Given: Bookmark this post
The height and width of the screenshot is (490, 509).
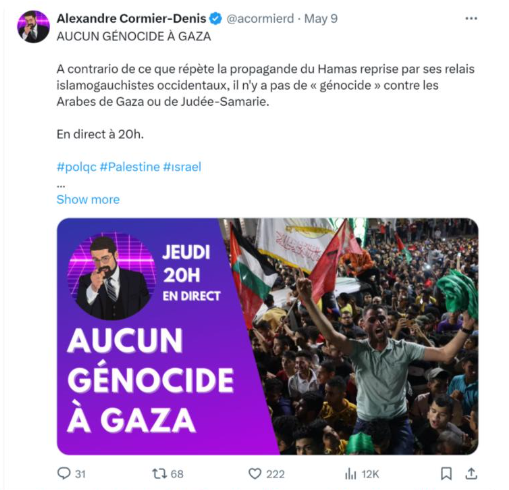Looking at the screenshot, I should [446, 473].
